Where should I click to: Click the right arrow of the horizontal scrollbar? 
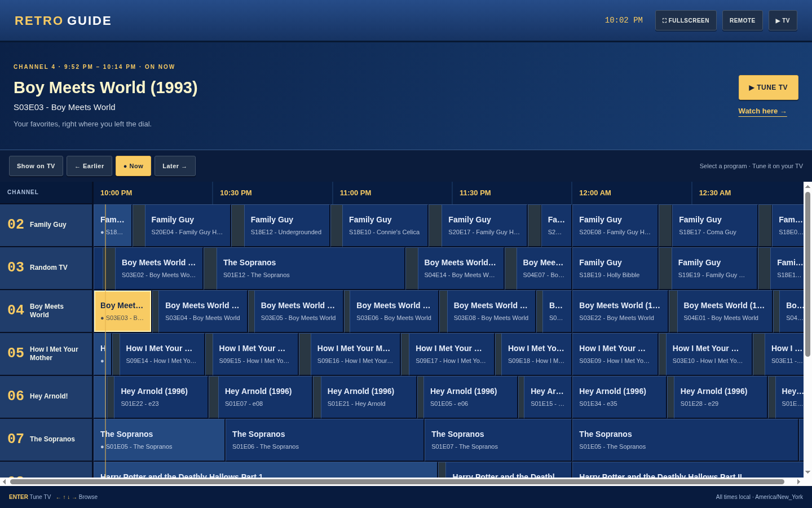798,481
